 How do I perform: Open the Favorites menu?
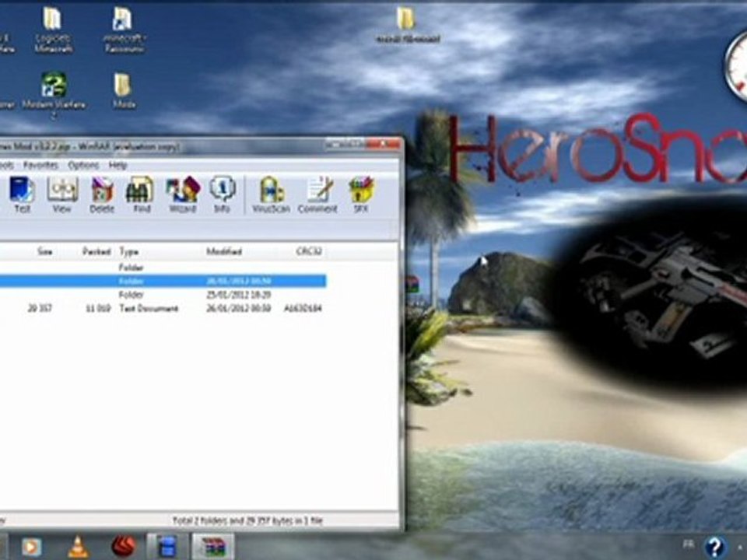coord(40,165)
